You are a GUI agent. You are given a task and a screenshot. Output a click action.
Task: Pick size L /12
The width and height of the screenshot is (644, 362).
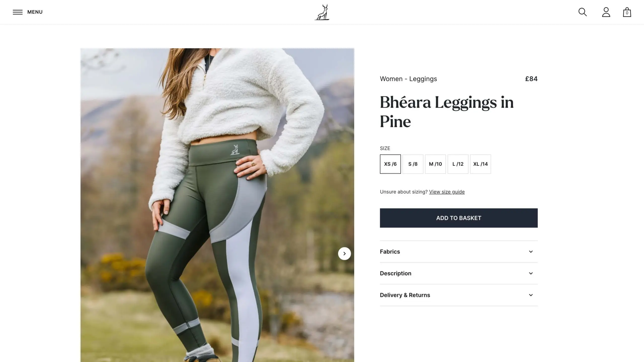[458, 164]
